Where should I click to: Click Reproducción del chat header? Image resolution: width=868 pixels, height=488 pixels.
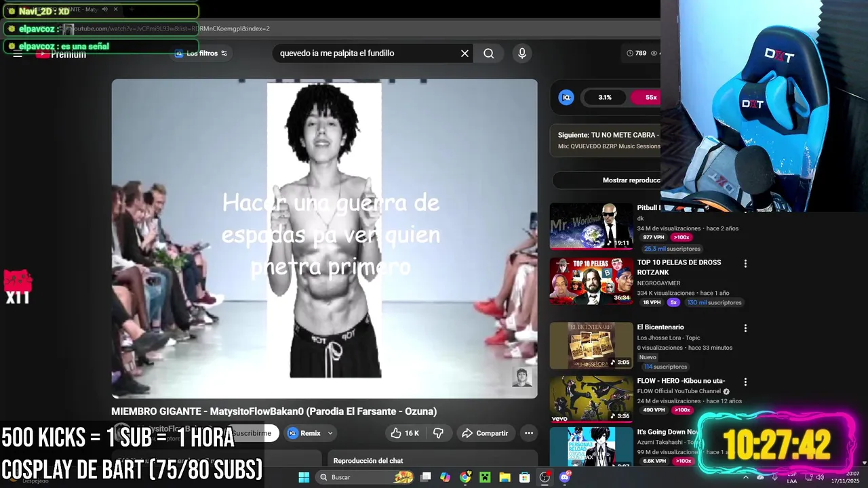tap(368, 461)
